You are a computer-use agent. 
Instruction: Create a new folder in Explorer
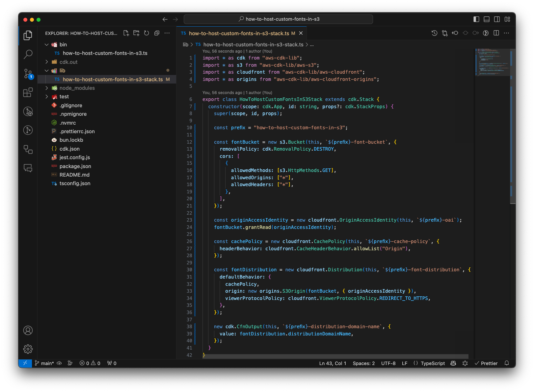(136, 33)
